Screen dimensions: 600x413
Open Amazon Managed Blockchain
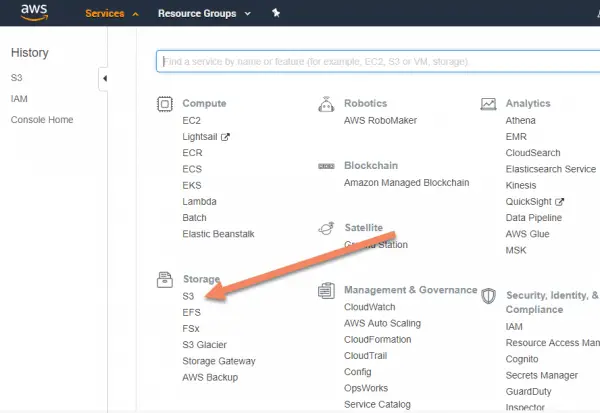(406, 183)
